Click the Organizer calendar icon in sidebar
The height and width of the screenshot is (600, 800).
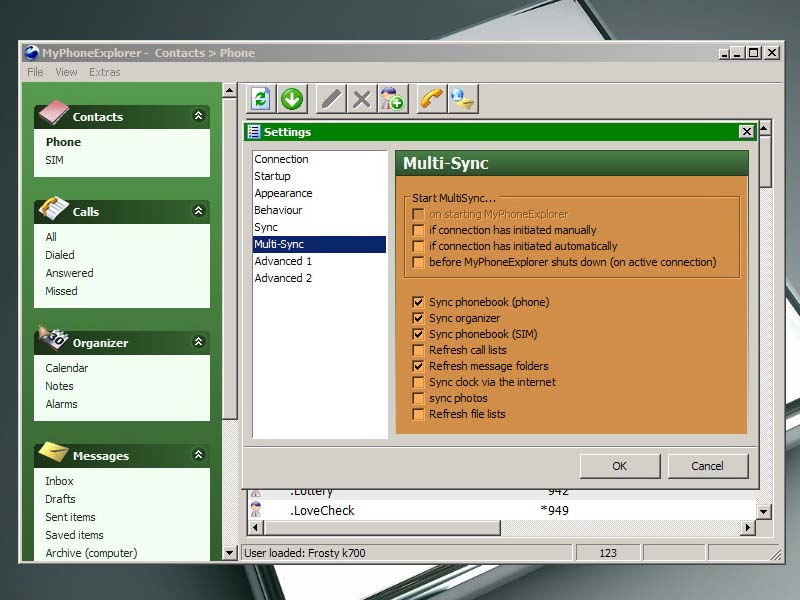[54, 338]
